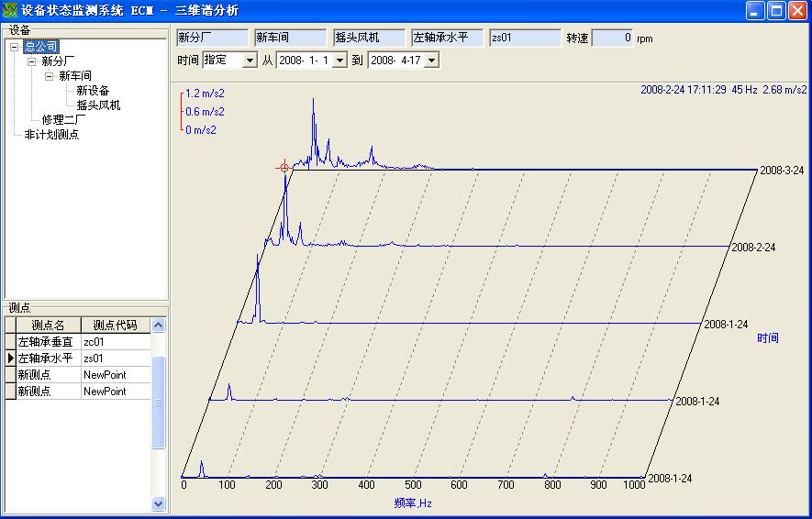Click the application icon in the title bar

[x=10, y=10]
